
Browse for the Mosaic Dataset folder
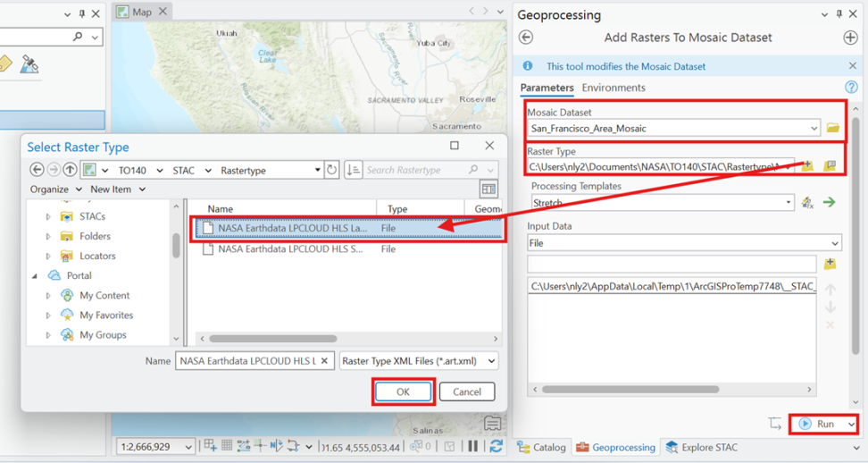[x=832, y=128]
